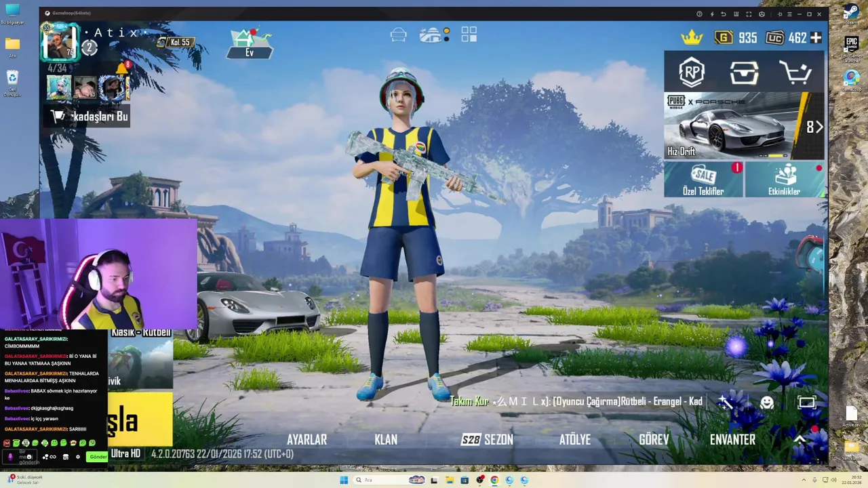Open the player avatar profile
This screenshot has height=488, width=868.
[60, 41]
